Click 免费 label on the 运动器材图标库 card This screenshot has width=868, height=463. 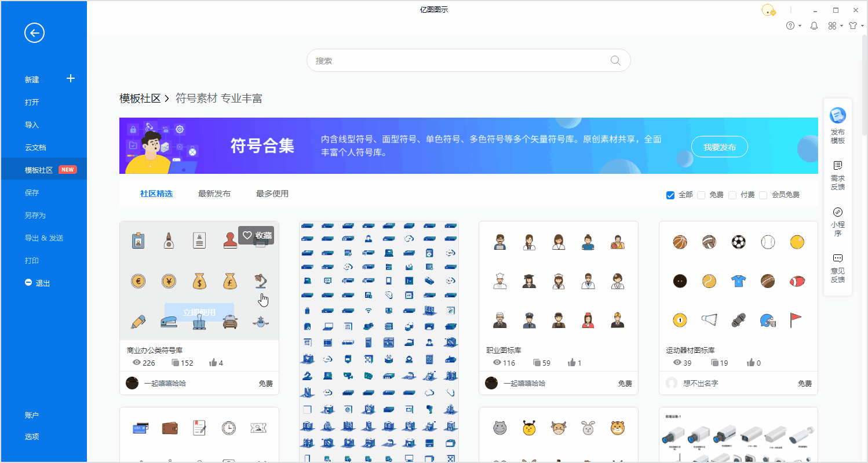(805, 383)
